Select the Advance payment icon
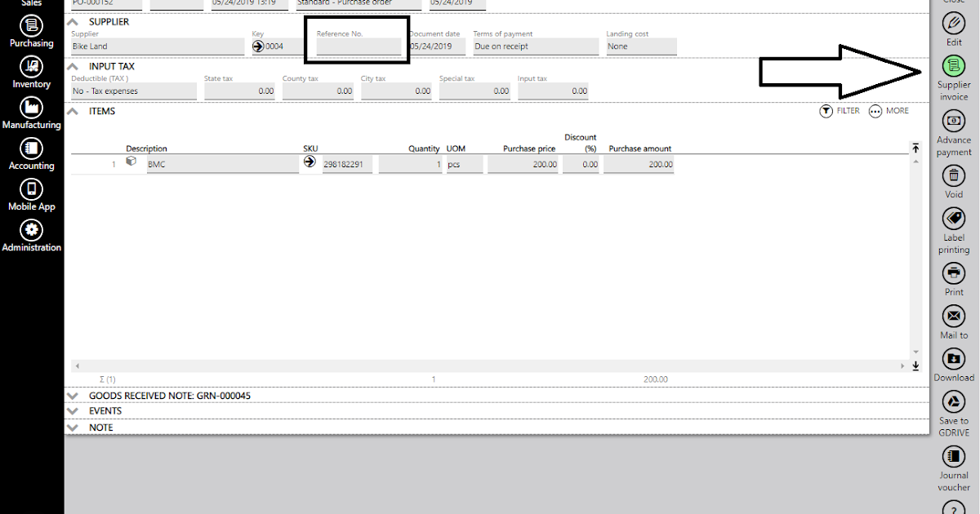Viewport: 980px width, 514px height. coord(953,120)
